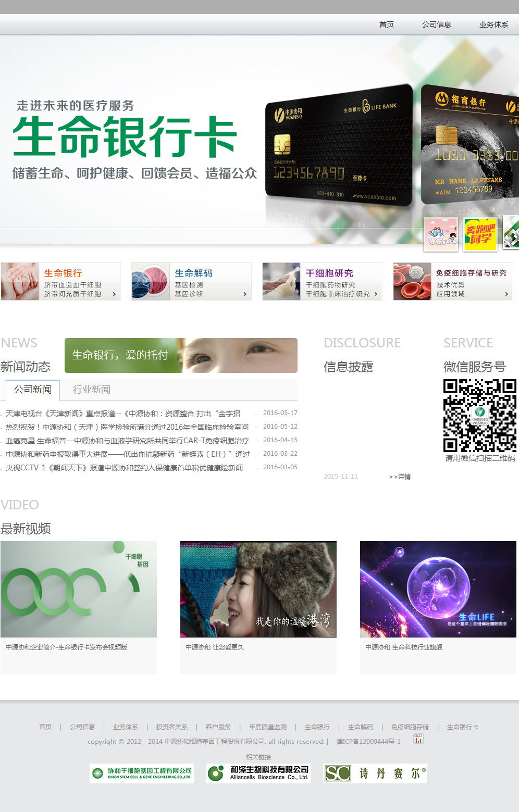Click the 诗丹赛尔 SC partner logo
This screenshot has width=519, height=812.
click(x=375, y=773)
